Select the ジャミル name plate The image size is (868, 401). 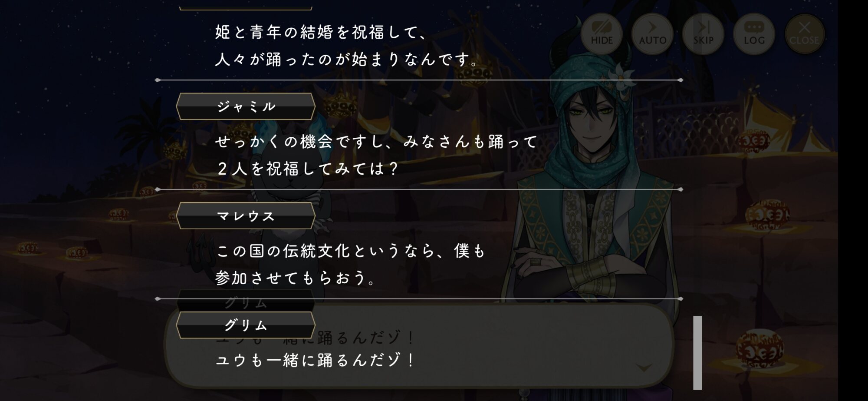[246, 106]
